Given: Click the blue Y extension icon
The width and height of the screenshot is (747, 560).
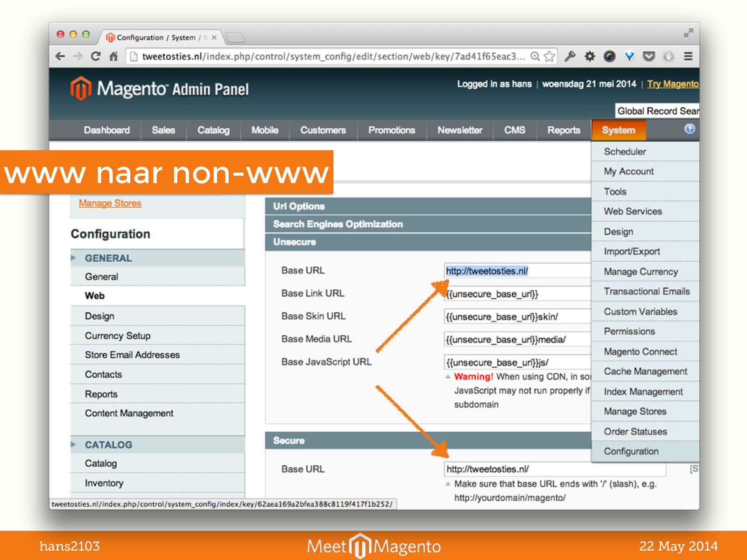Looking at the screenshot, I should pyautogui.click(x=629, y=56).
